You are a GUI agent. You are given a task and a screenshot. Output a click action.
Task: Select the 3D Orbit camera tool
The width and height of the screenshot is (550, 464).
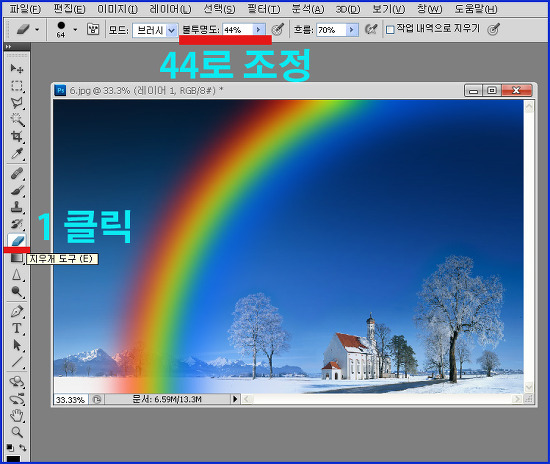click(x=16, y=399)
